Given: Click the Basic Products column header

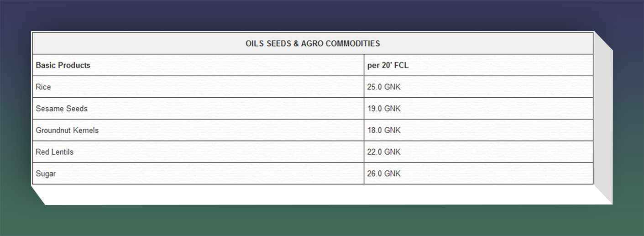Looking at the screenshot, I should [x=63, y=65].
